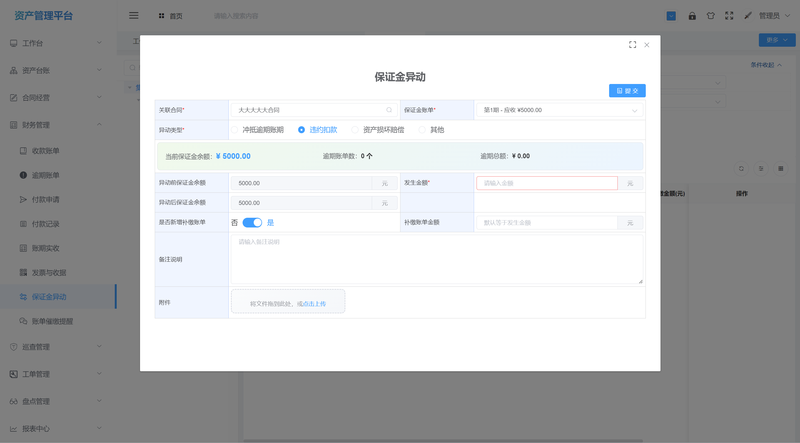The height and width of the screenshot is (443, 800).
Task: Click the blue square icon in header
Action: click(671, 16)
